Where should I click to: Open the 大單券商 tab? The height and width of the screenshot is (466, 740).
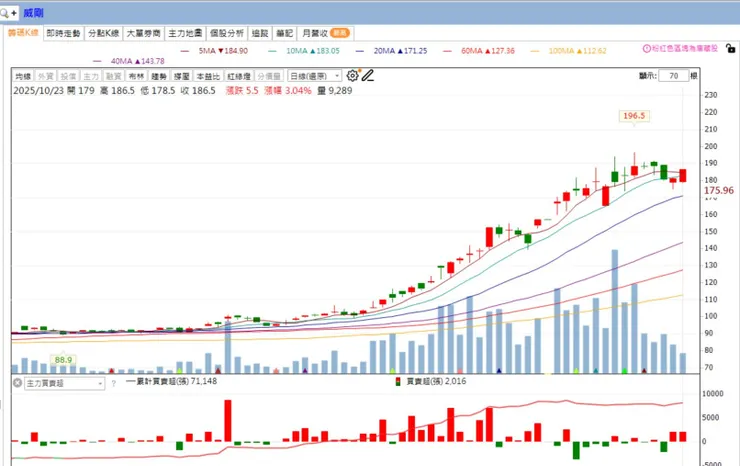143,33
